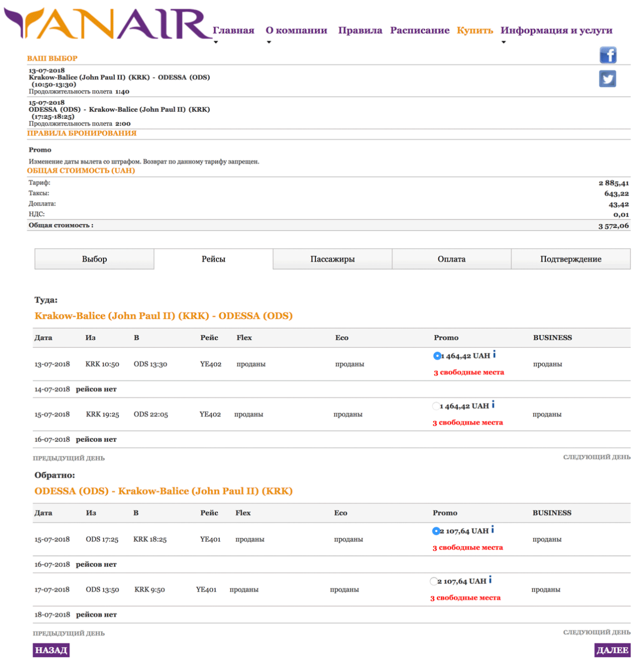
Task: Pick Promo fare for 15-07-2018 ODS 17:25
Action: coord(436,531)
